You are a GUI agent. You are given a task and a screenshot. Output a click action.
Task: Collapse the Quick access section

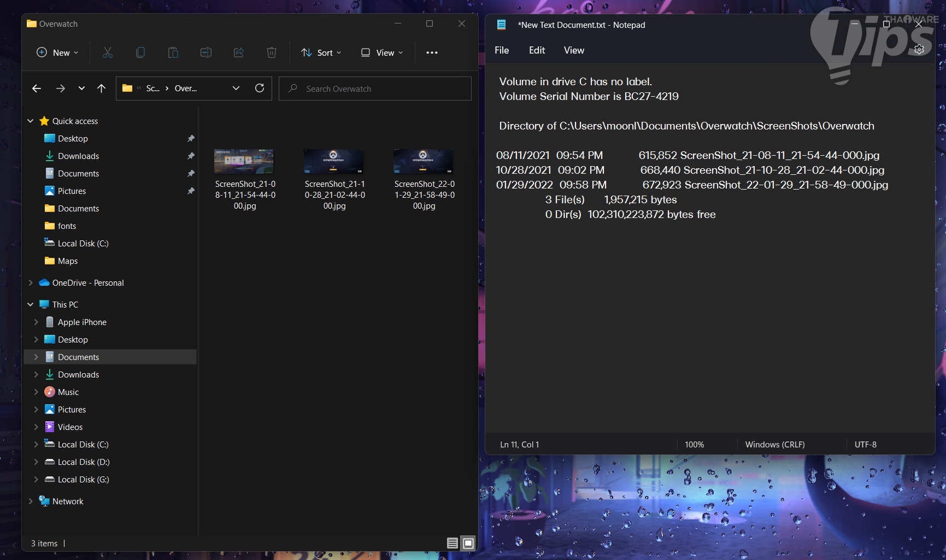click(31, 121)
